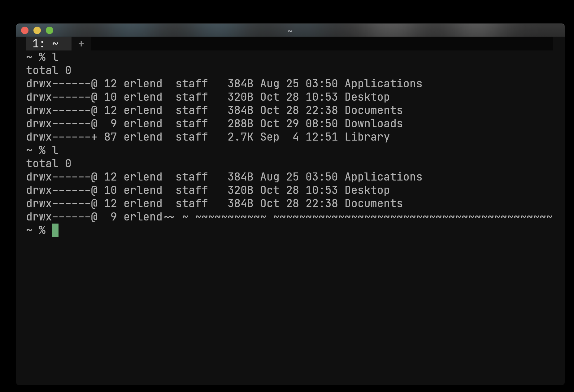Image resolution: width=574 pixels, height=392 pixels.
Task: Click 'Documents' in the second listing
Action: (374, 203)
